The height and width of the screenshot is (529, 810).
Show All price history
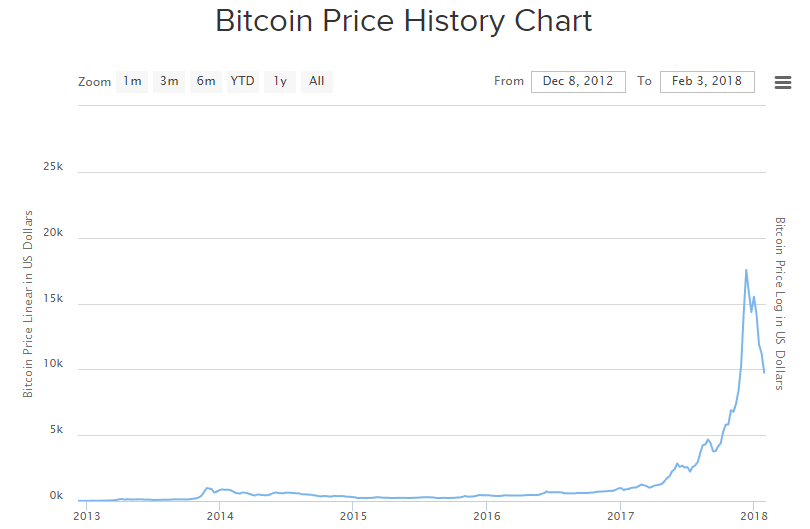point(316,82)
